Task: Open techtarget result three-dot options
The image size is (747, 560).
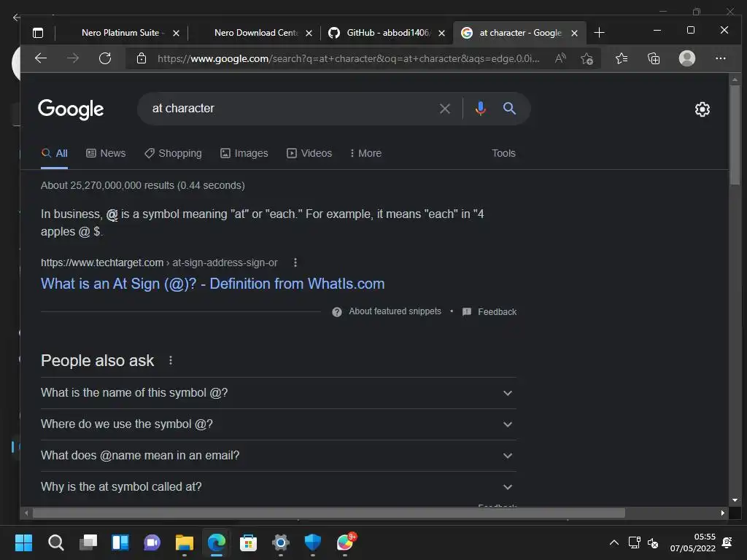Action: pos(295,262)
